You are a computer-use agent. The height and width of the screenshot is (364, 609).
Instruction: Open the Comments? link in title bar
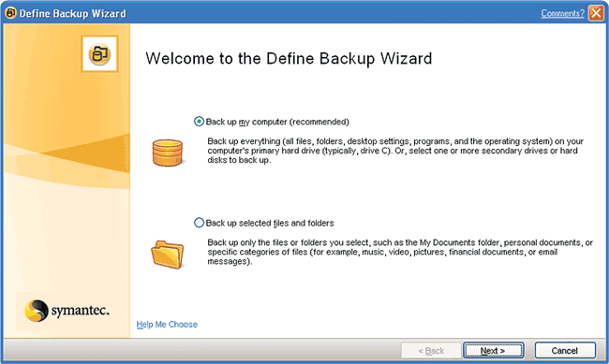click(x=562, y=14)
